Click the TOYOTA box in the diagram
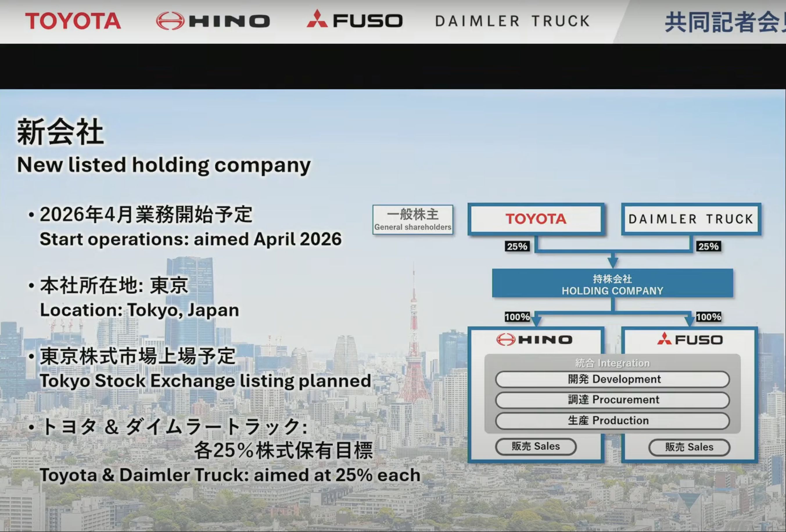The width and height of the screenshot is (786, 532). (536, 219)
